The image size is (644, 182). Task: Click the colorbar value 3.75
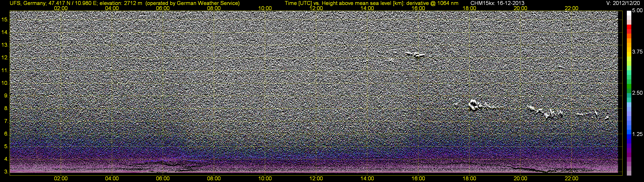tap(637, 52)
